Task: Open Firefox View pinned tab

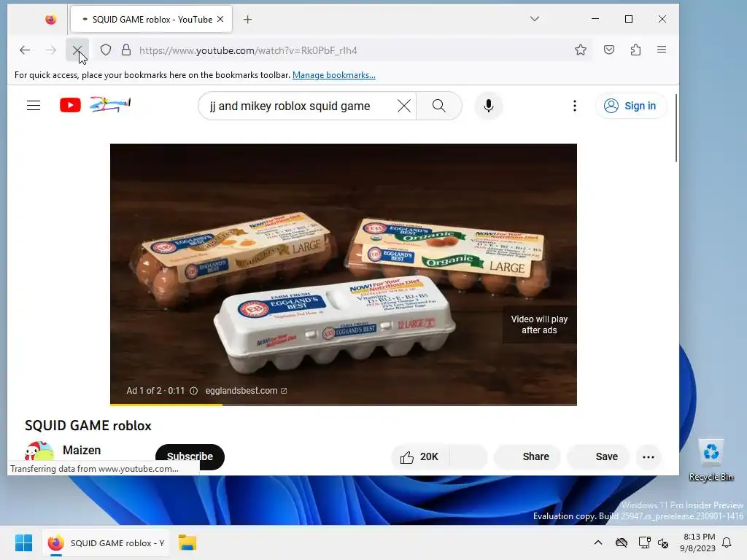Action: pyautogui.click(x=50, y=20)
